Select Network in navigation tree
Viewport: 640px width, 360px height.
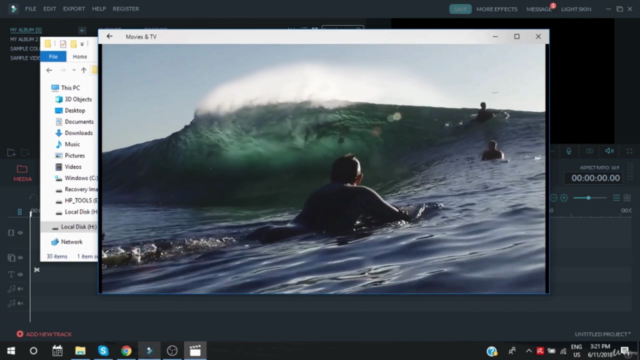71,242
